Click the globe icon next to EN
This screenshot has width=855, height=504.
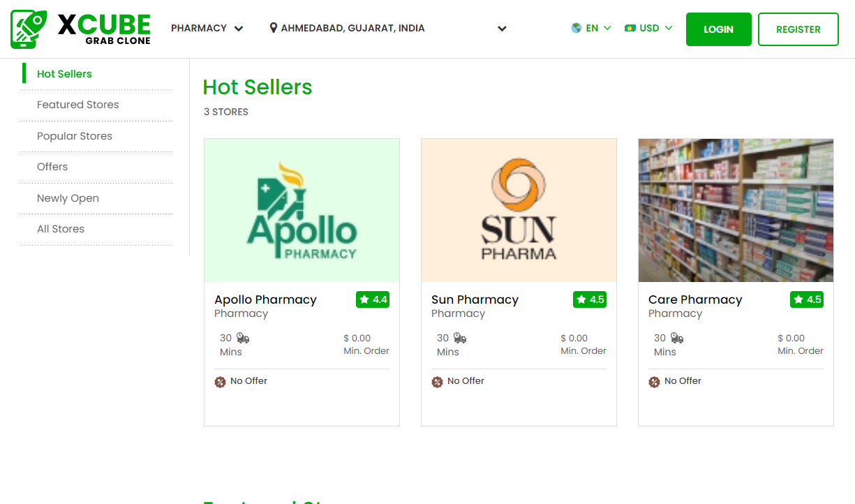[577, 28]
